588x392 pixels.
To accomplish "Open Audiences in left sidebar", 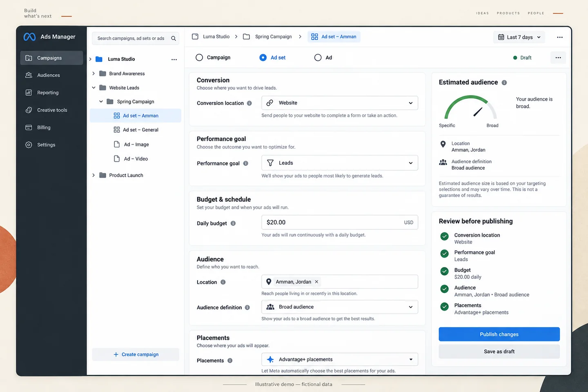I will pos(51,75).
